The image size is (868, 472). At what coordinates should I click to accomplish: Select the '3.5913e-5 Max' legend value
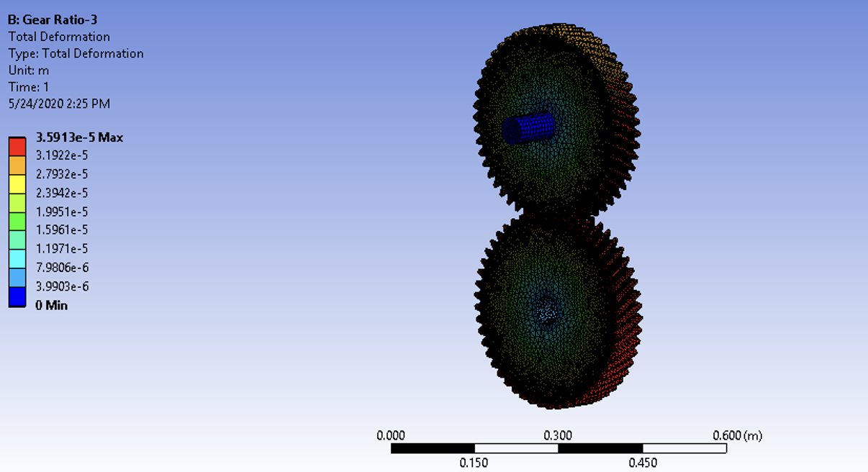pyautogui.click(x=79, y=137)
